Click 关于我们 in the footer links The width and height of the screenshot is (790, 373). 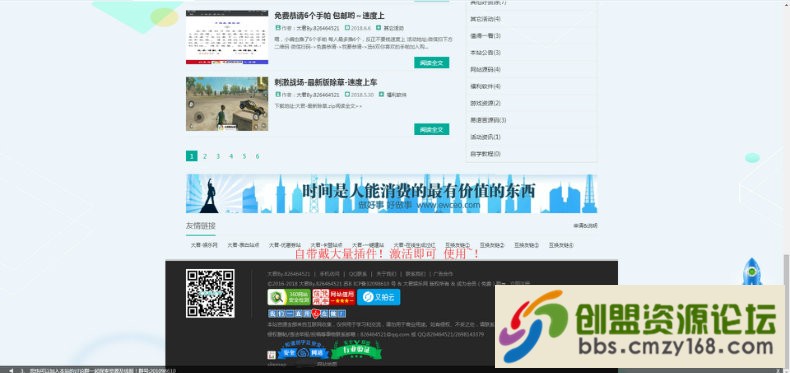[385, 274]
